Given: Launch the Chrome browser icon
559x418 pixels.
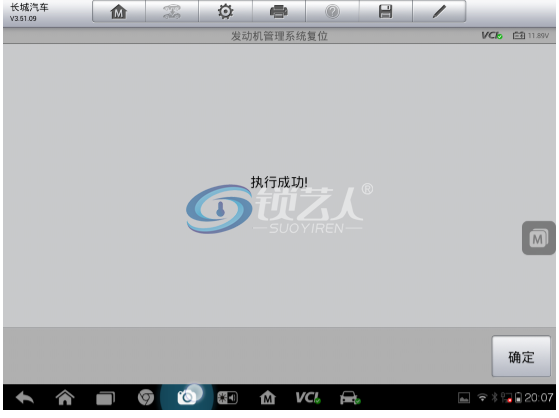Looking at the screenshot, I should 146,398.
